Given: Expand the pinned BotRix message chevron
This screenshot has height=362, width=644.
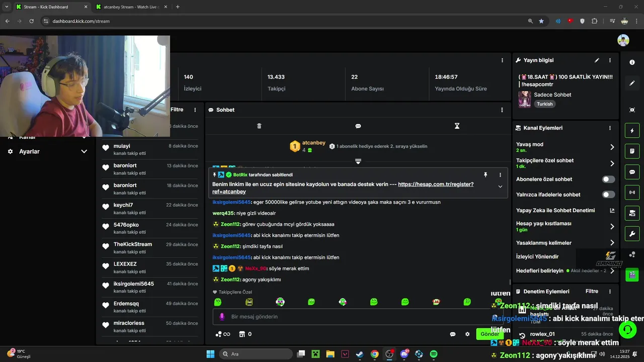Looking at the screenshot, I should [x=500, y=187].
